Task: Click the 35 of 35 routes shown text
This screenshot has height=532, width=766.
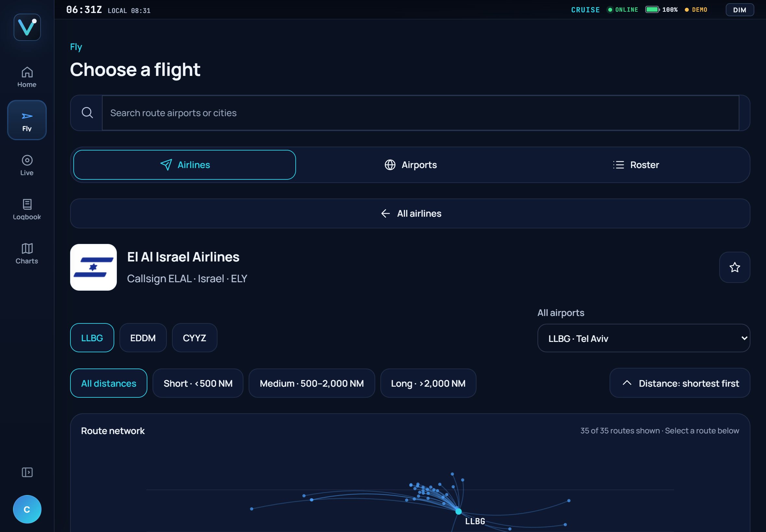Action: [620, 430]
